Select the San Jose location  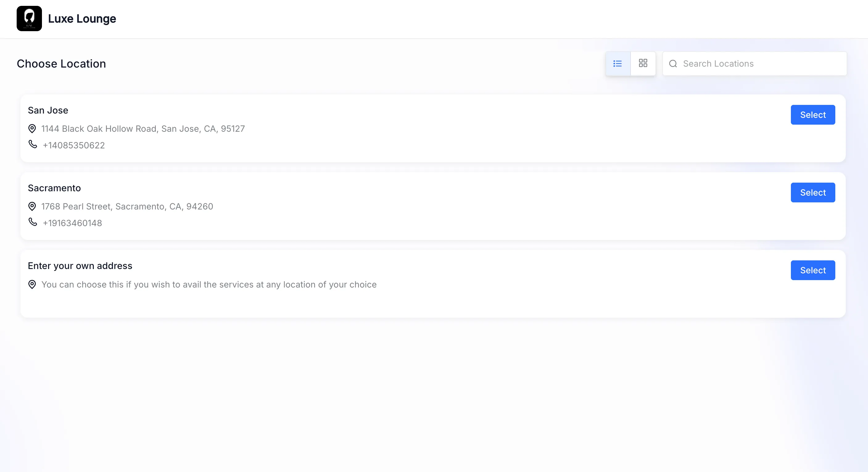813,115
